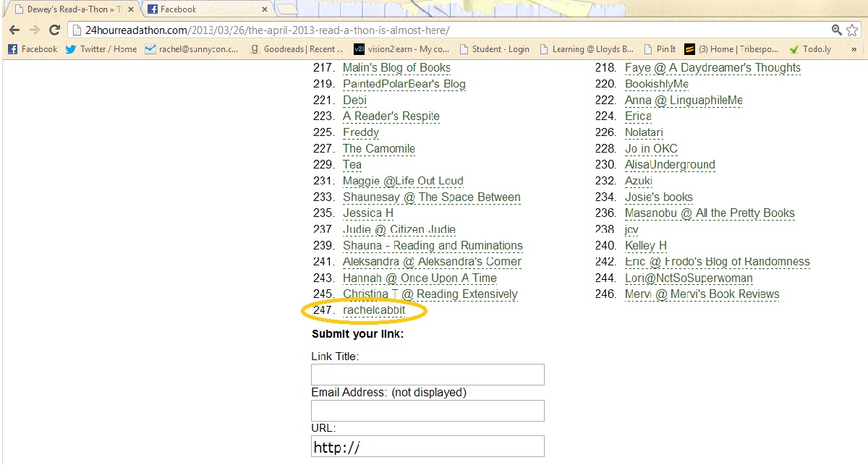Open the rachelcabbit link
Image resolution: width=868 pixels, height=465 pixels.
373,310
